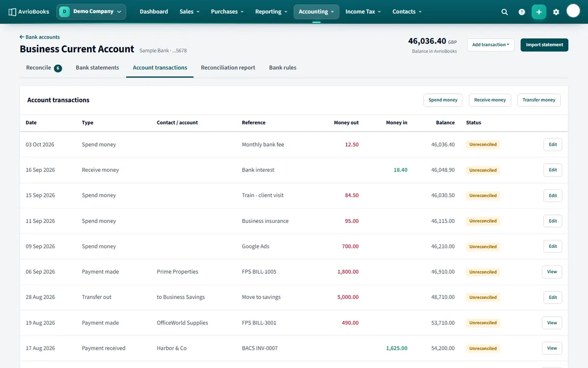View the BACS INV-0007 payment
The image size is (588, 368).
point(552,348)
